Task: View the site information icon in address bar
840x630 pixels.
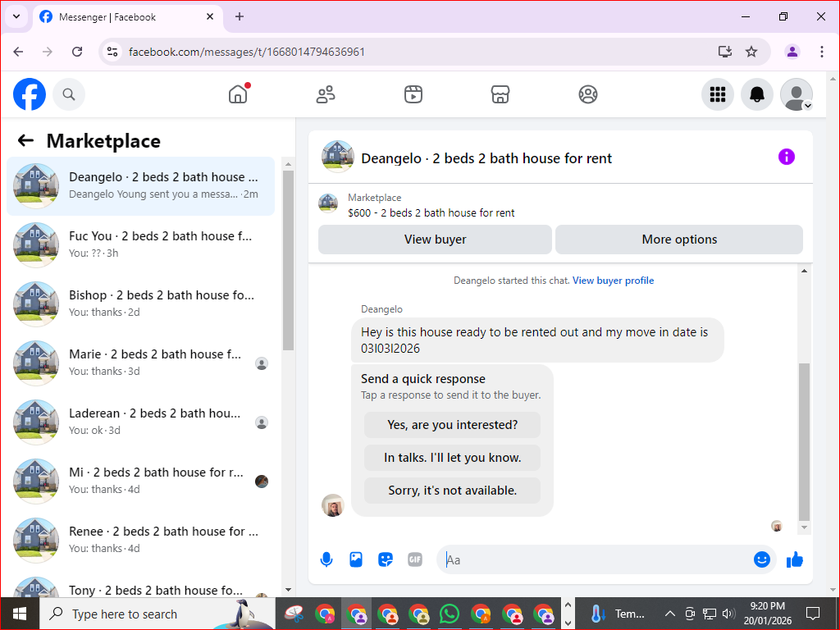Action: [112, 52]
